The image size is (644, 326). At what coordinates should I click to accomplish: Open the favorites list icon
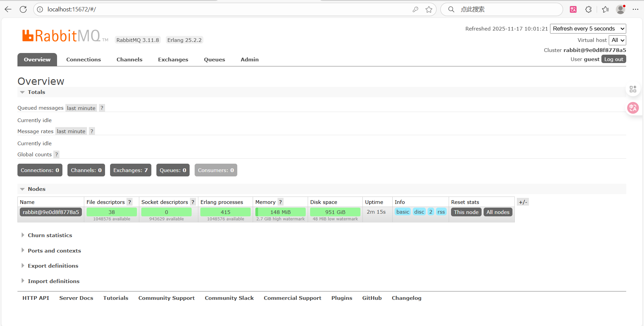click(605, 9)
